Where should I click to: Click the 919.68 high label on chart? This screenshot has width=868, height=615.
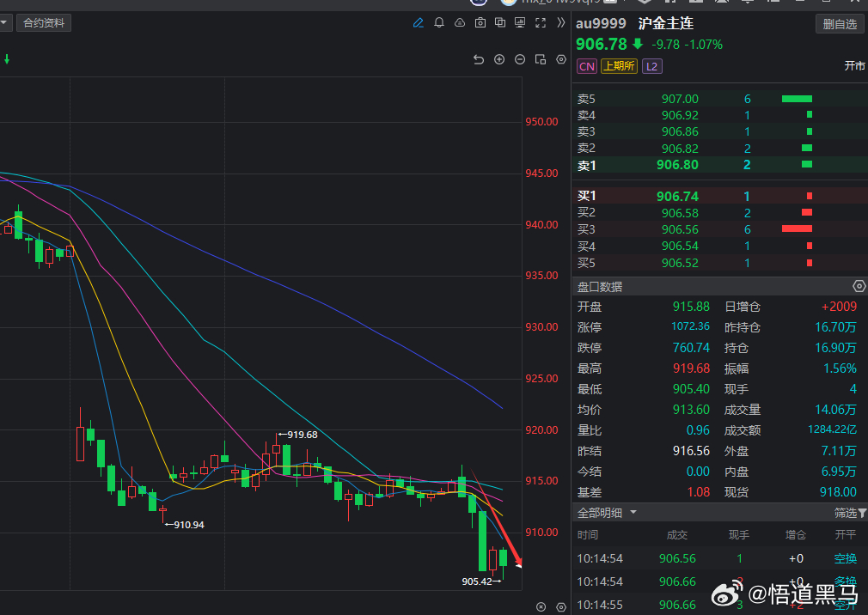click(303, 435)
